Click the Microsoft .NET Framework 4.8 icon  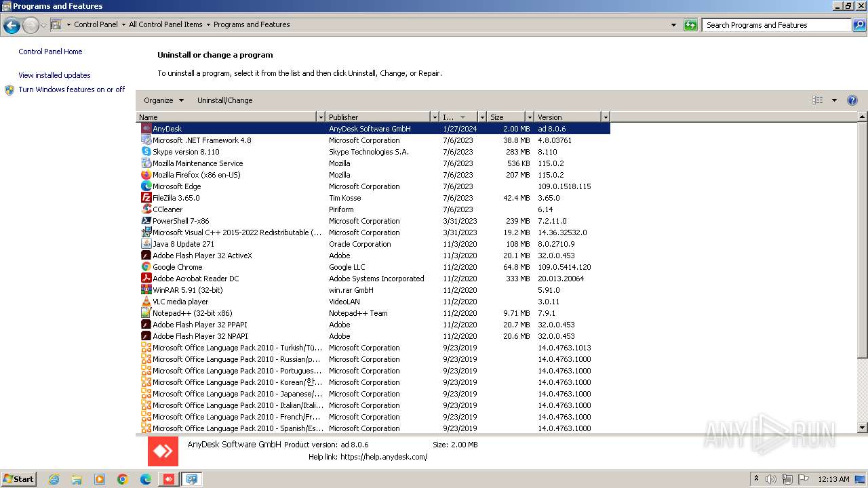(x=146, y=140)
